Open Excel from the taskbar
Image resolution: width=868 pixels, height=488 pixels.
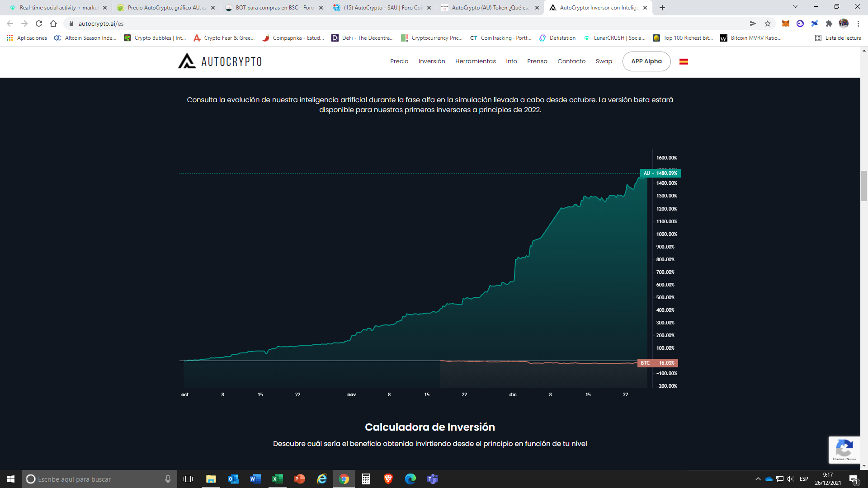tap(277, 479)
